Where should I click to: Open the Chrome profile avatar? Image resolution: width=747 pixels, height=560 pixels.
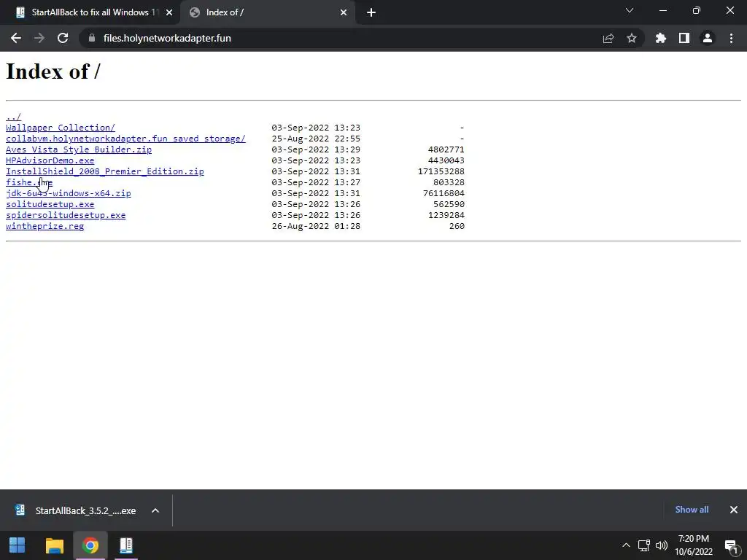point(708,38)
